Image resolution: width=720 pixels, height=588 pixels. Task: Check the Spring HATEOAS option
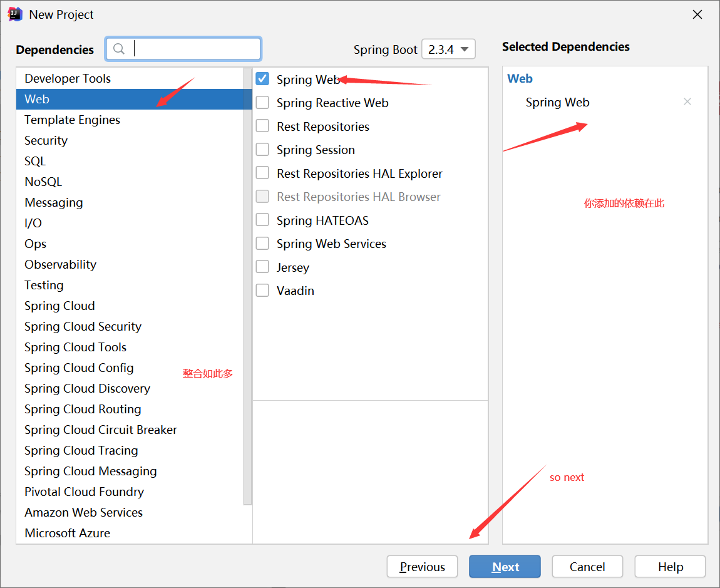(x=262, y=220)
